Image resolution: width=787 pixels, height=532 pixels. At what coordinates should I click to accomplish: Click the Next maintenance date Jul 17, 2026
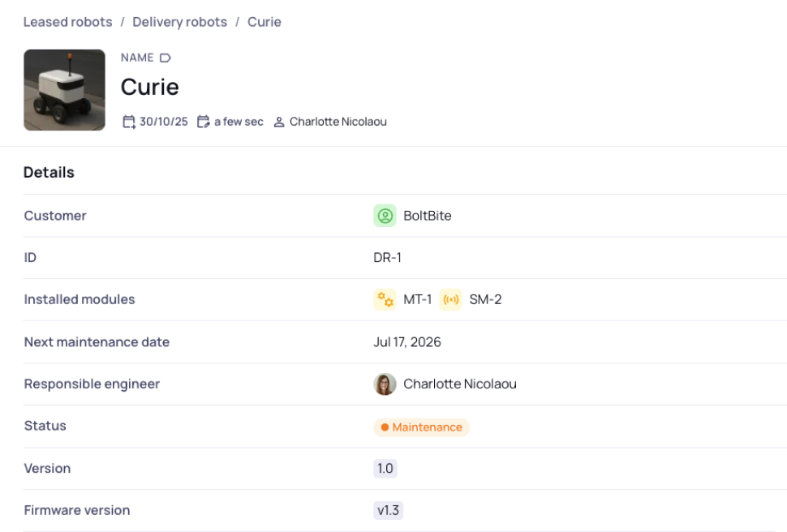[x=406, y=342]
